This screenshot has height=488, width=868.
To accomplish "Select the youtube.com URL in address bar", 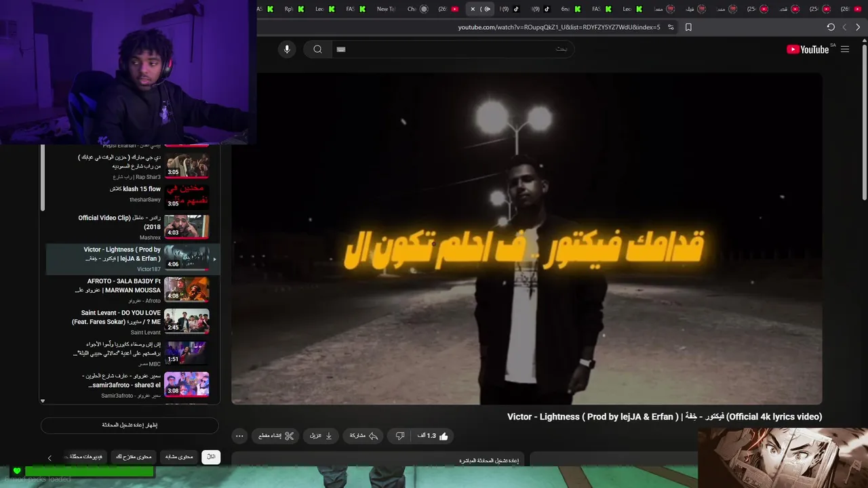I will click(559, 27).
